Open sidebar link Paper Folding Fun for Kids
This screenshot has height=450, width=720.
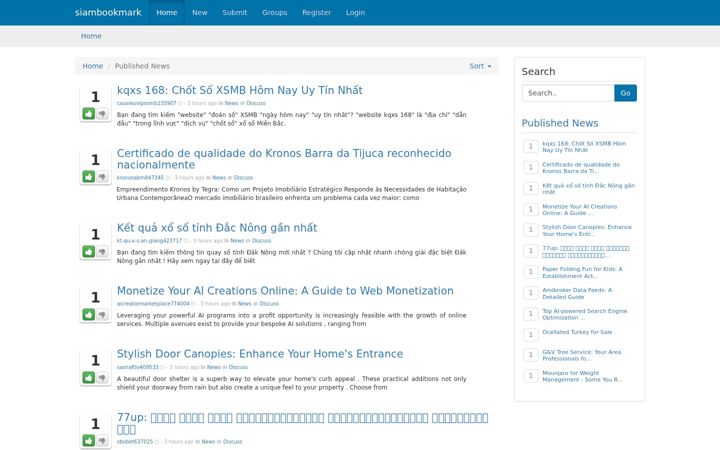coord(582,273)
